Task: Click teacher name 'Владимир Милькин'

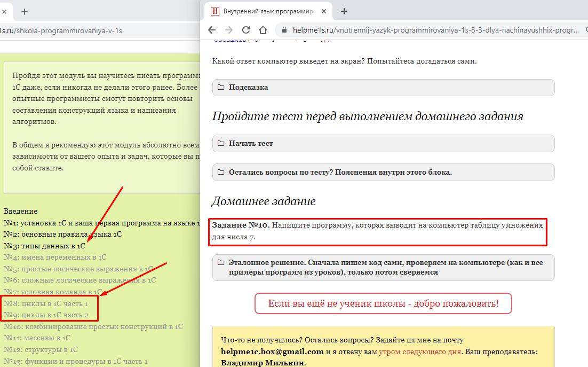Action: (x=263, y=363)
